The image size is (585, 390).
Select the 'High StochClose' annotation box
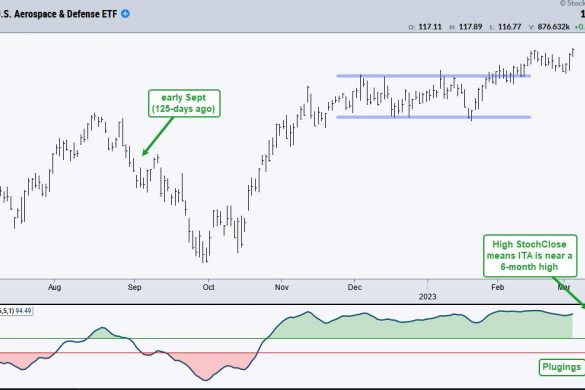530,256
